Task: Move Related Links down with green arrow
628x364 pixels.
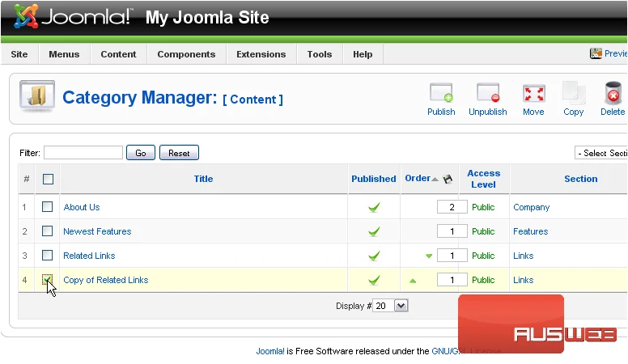Action: [x=429, y=256]
